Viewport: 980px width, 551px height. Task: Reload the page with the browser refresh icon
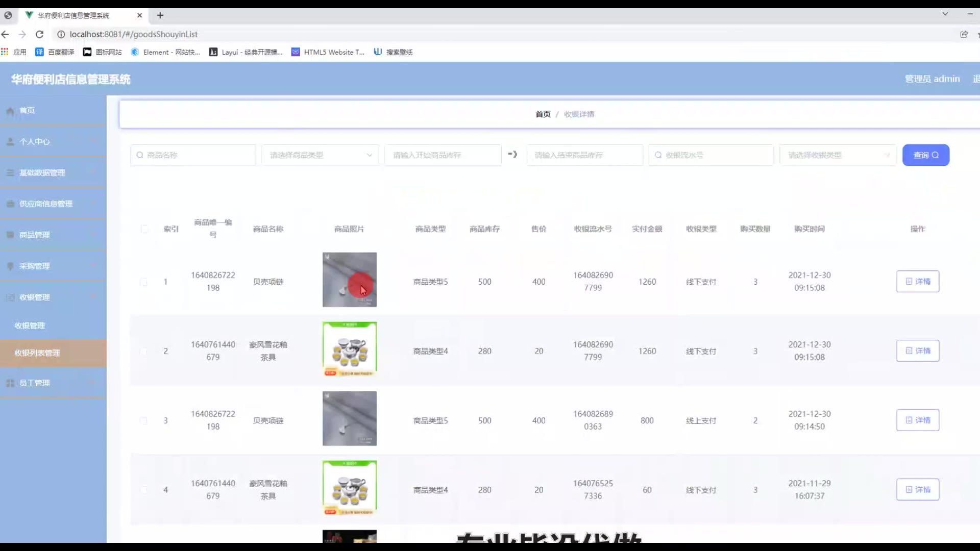[39, 34]
